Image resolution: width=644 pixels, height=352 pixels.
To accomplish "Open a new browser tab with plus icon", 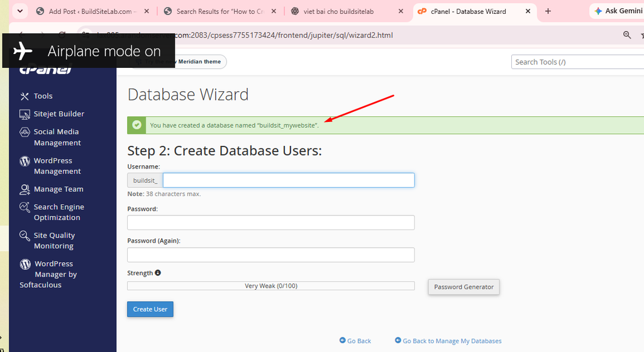I will 548,11.
